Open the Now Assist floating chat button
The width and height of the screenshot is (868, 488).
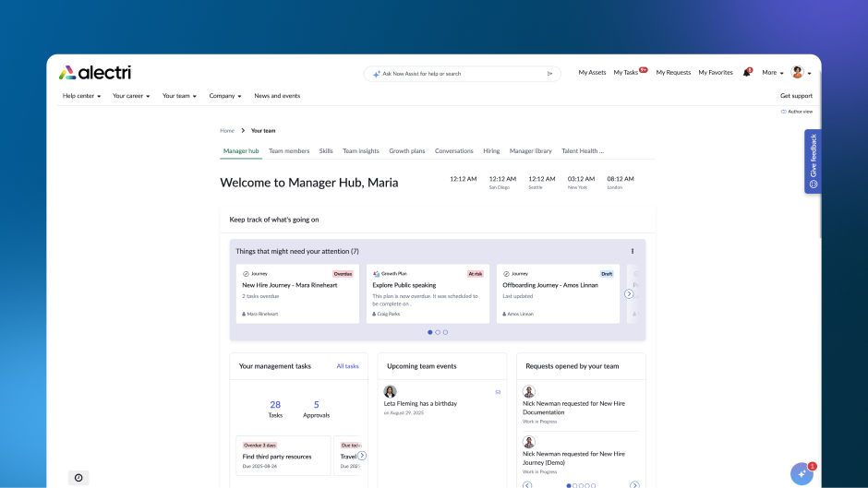802,473
